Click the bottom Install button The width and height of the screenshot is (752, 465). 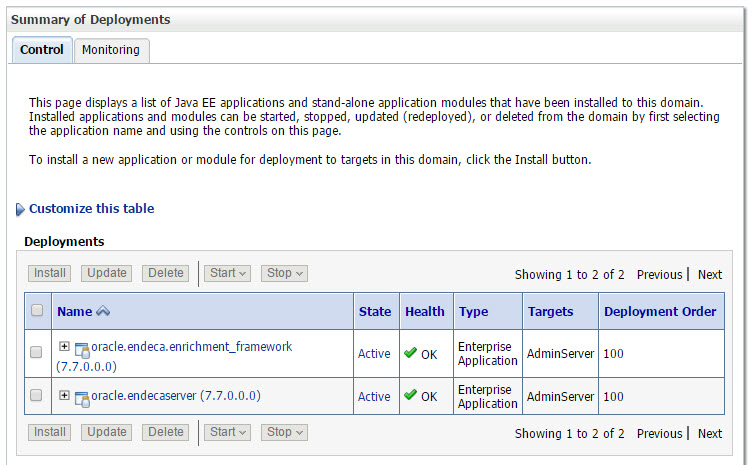[49, 432]
